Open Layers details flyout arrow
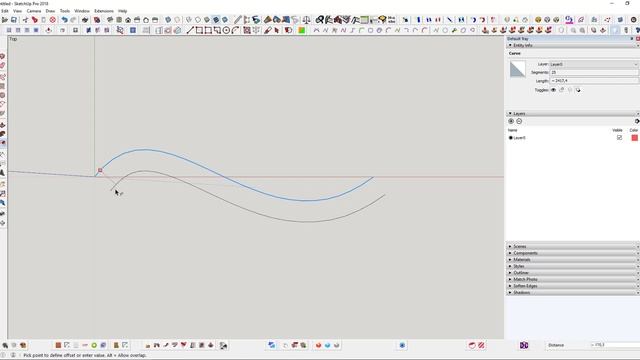The width and height of the screenshot is (640, 360). click(x=637, y=121)
